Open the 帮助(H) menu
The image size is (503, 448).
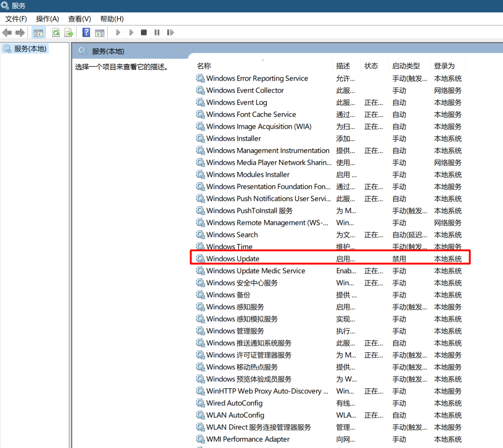112,19
